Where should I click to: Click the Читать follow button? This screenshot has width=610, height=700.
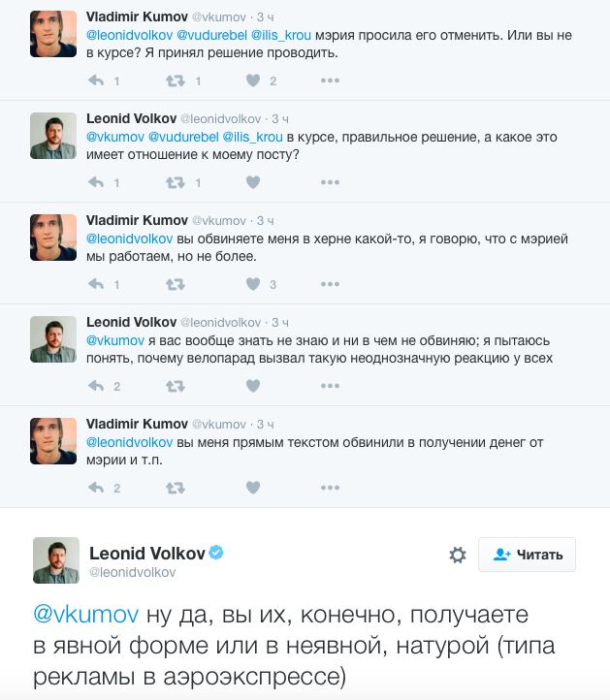pos(528,555)
